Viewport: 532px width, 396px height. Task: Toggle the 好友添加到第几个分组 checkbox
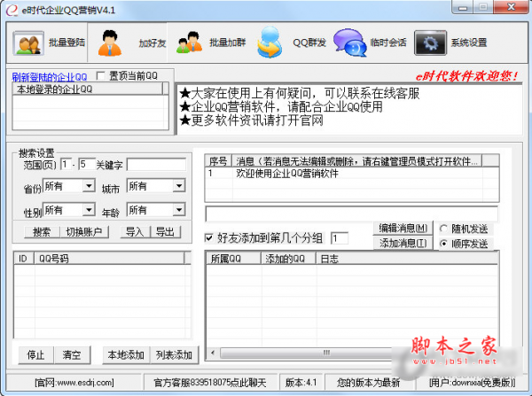(209, 237)
